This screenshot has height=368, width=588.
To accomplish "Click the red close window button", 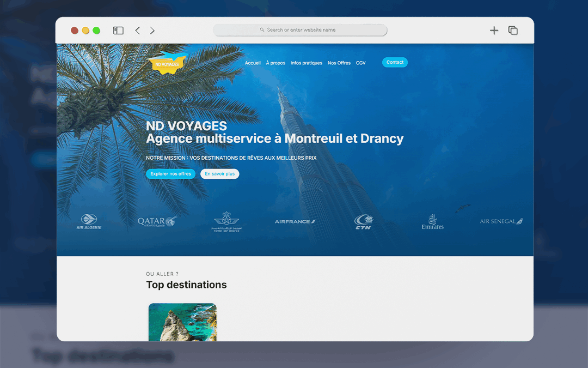I will [x=75, y=31].
